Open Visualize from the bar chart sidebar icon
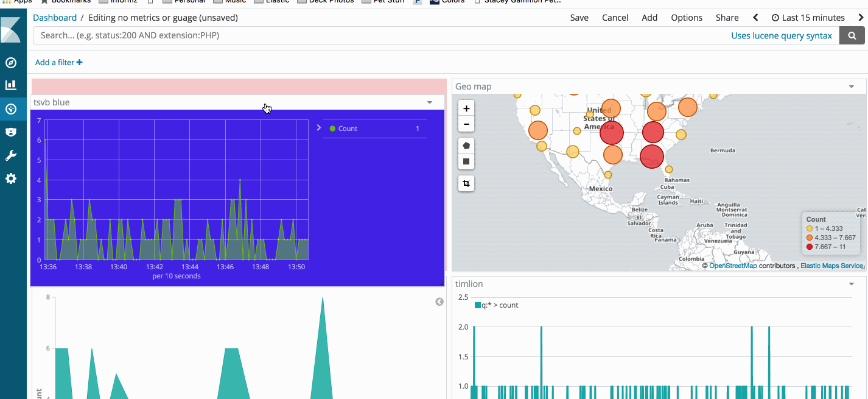868x399 pixels. click(x=10, y=85)
